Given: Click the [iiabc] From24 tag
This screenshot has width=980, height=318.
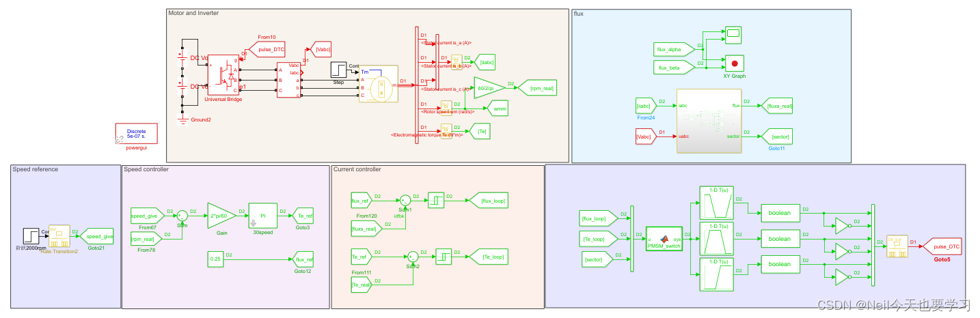Looking at the screenshot, I should [645, 106].
